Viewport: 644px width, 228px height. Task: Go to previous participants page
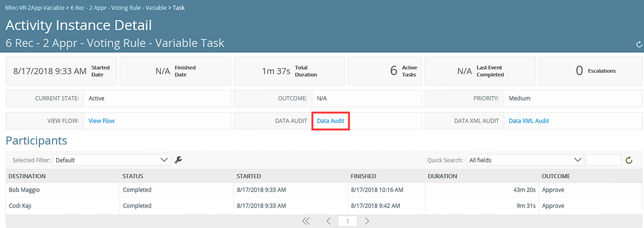328,221
